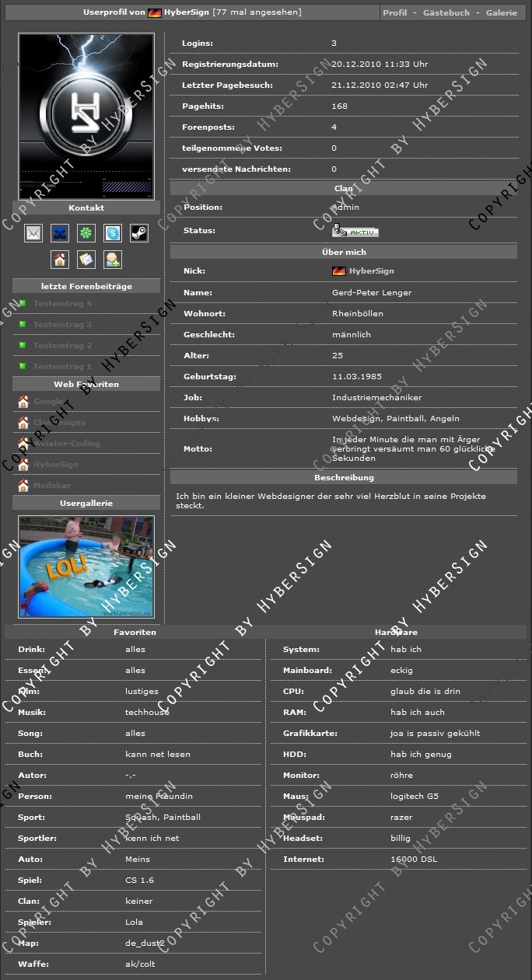Open forum post Testeintrag 4
The height and width of the screenshot is (980, 532).
(62, 304)
